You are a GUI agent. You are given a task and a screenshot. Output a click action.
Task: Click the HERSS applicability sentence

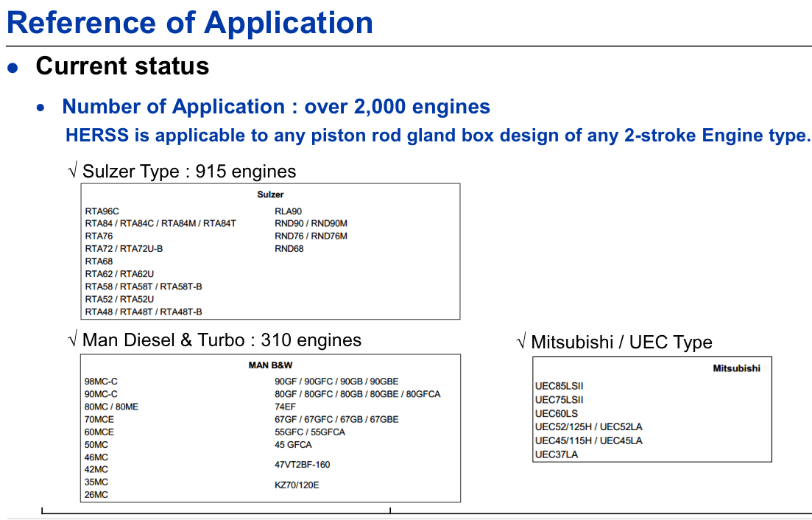pos(438,136)
